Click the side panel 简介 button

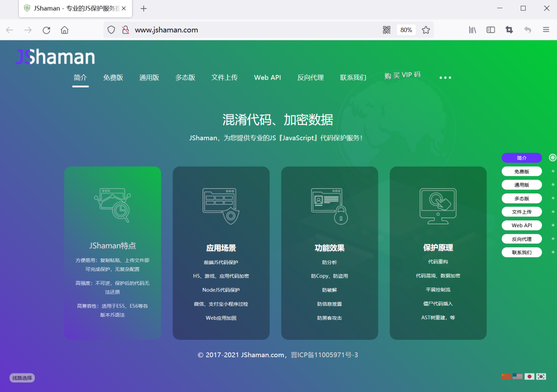point(522,158)
